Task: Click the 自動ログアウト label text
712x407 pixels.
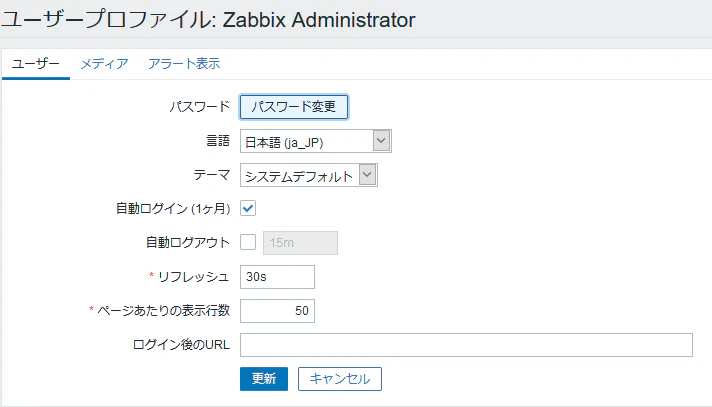Action: [x=188, y=243]
